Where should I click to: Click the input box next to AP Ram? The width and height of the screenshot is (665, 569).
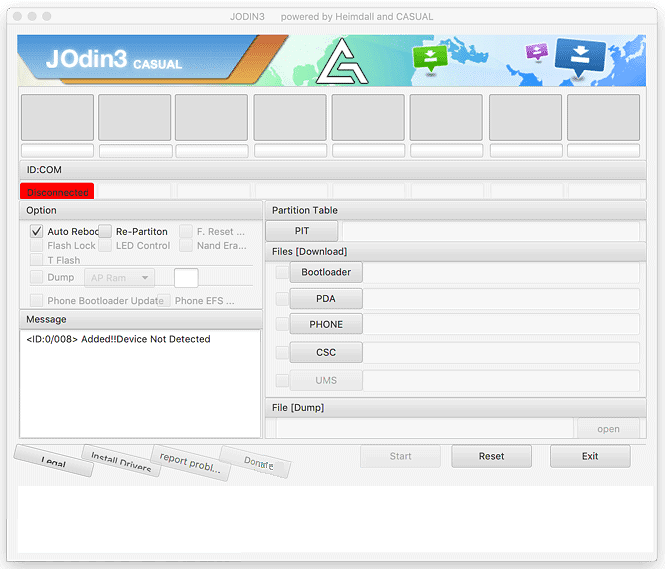(x=186, y=278)
